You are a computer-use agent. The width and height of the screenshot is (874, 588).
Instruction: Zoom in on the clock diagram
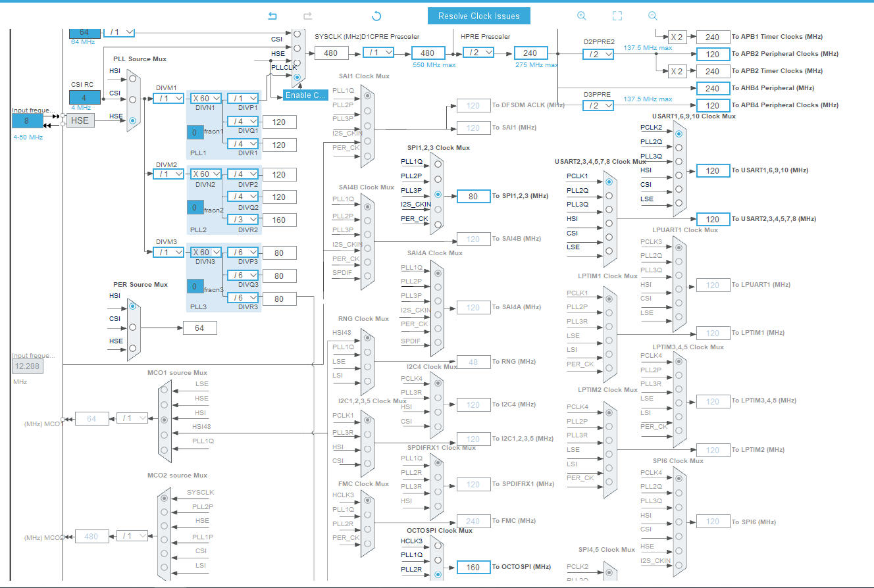click(581, 16)
